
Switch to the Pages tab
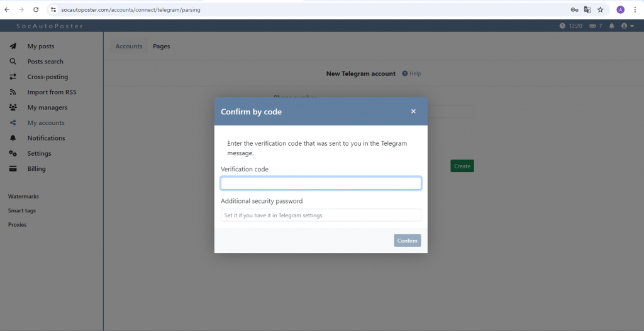point(162,46)
